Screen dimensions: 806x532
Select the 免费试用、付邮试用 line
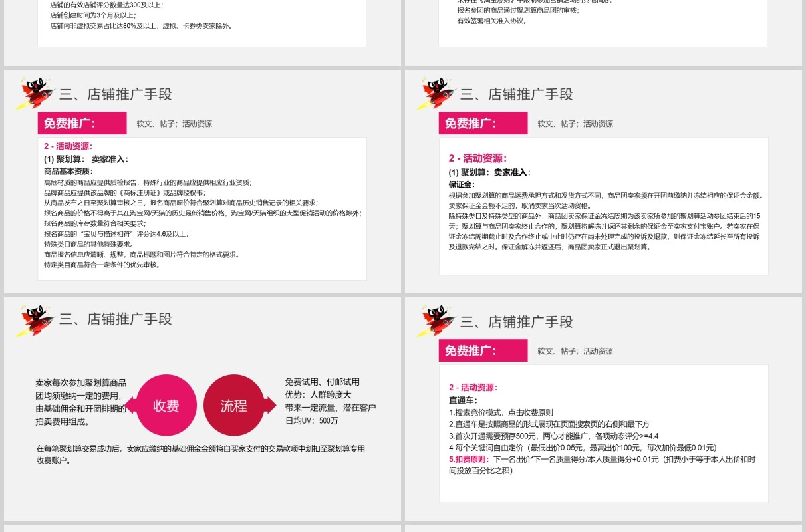point(323,382)
